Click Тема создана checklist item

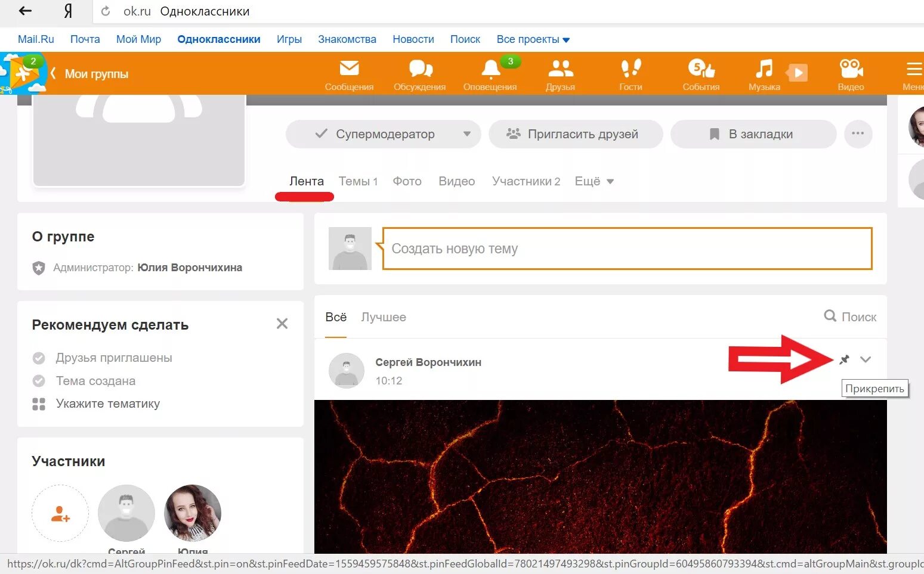[95, 381]
